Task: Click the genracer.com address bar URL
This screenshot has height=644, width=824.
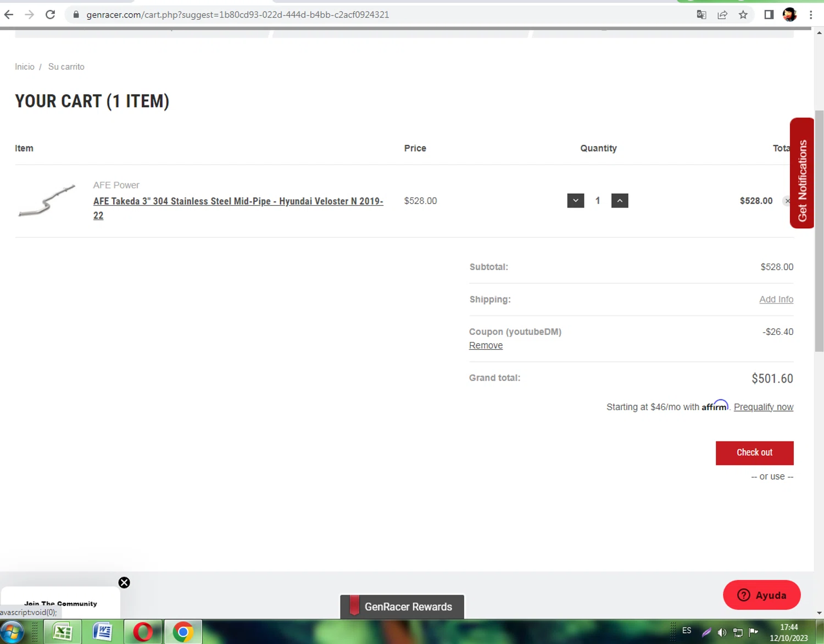Action: coord(237,15)
